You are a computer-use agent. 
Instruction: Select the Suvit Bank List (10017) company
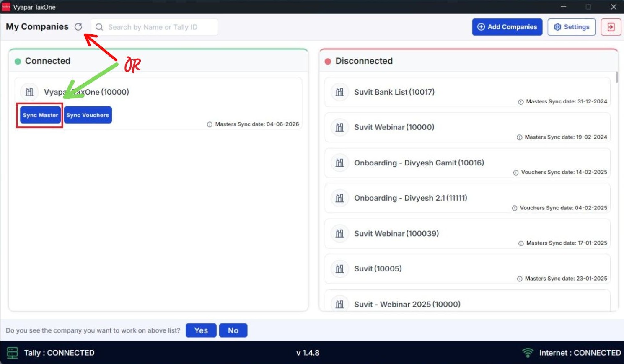467,92
